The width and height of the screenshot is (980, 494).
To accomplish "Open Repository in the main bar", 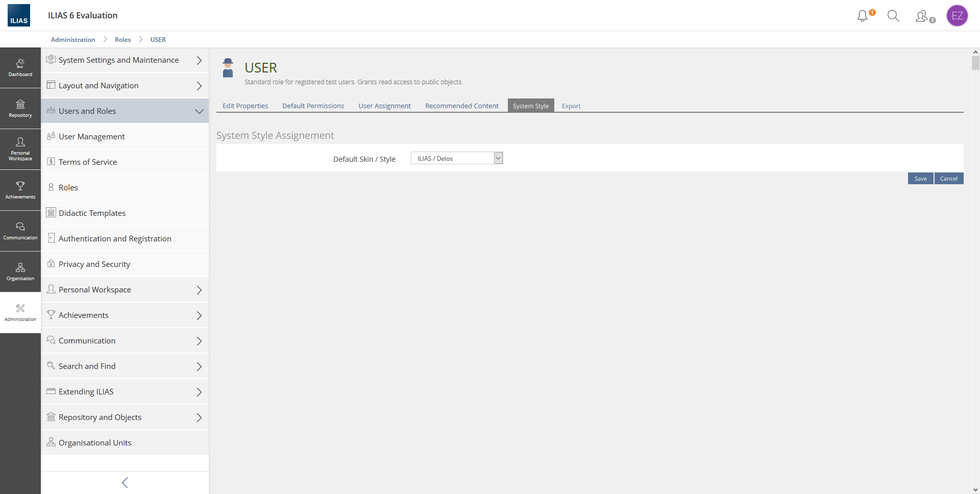I will 20,109.
